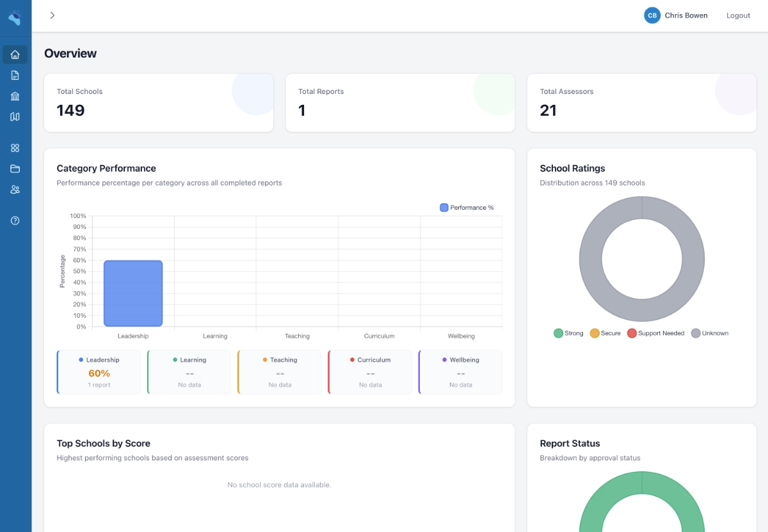Toggle Unknown legend in School Ratings
Screen dimensions: 768x532
[x=710, y=333]
